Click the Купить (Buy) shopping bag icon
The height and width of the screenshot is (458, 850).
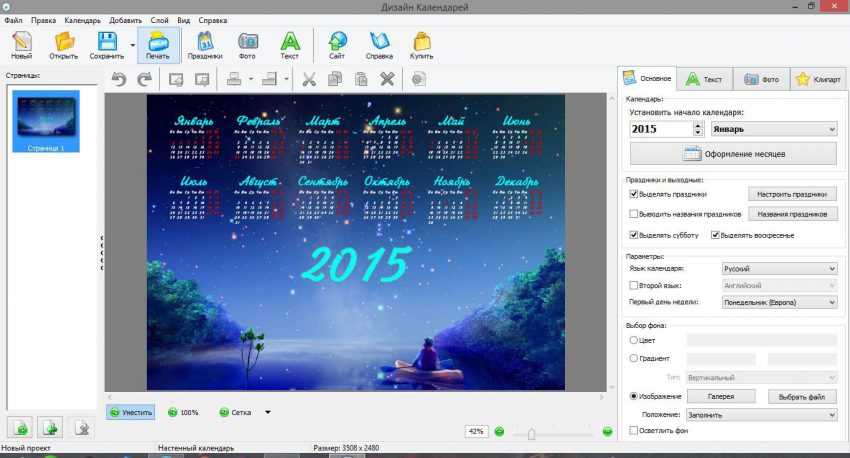pos(421,41)
